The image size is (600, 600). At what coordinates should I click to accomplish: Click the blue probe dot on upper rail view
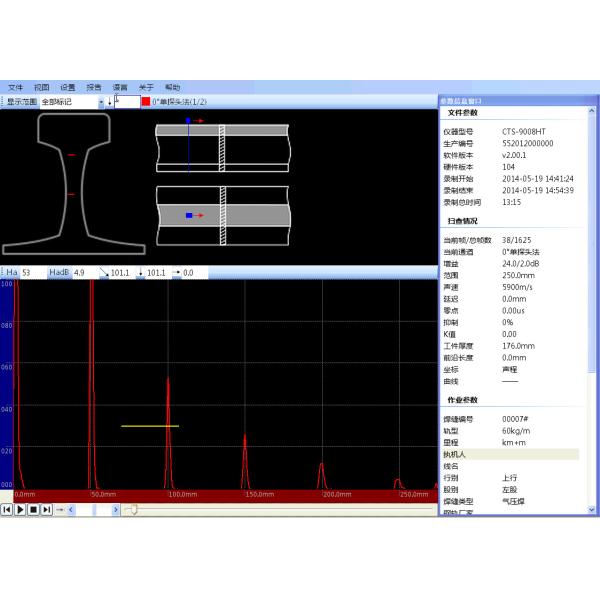[187, 120]
